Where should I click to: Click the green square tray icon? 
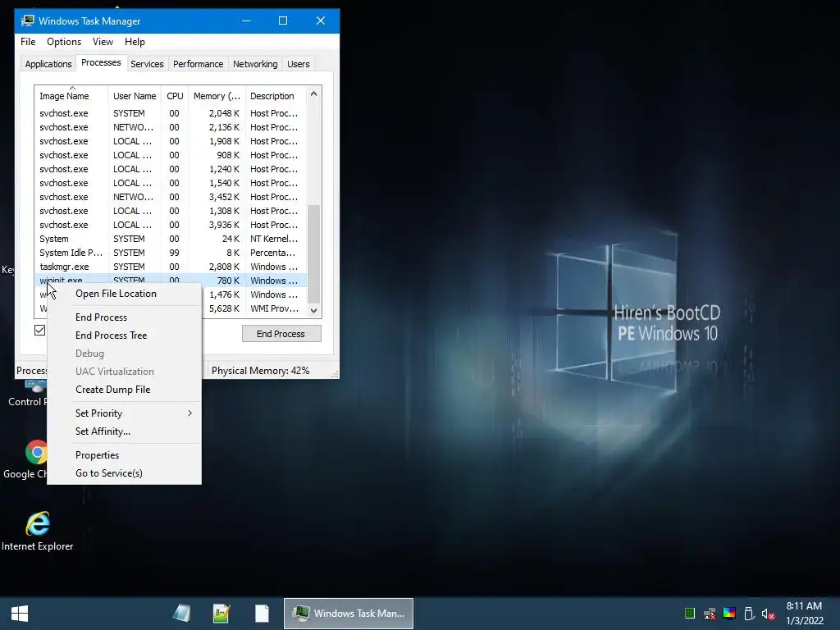690,614
